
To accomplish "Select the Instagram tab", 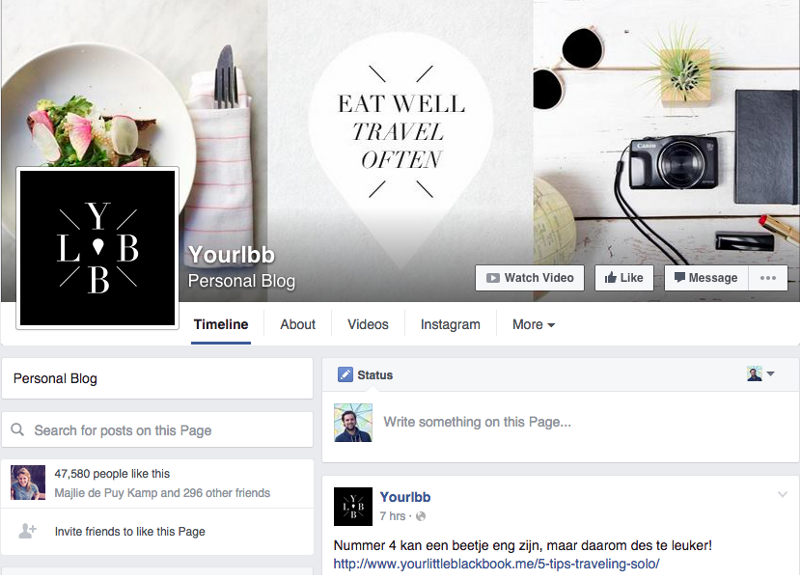I will point(451,324).
